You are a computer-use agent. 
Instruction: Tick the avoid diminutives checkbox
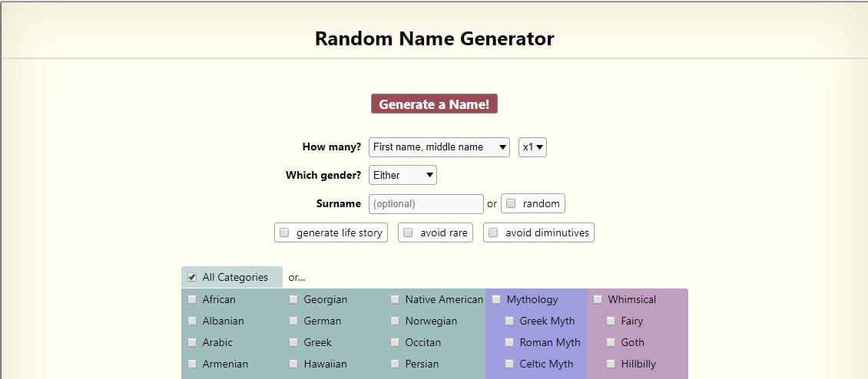tap(493, 233)
